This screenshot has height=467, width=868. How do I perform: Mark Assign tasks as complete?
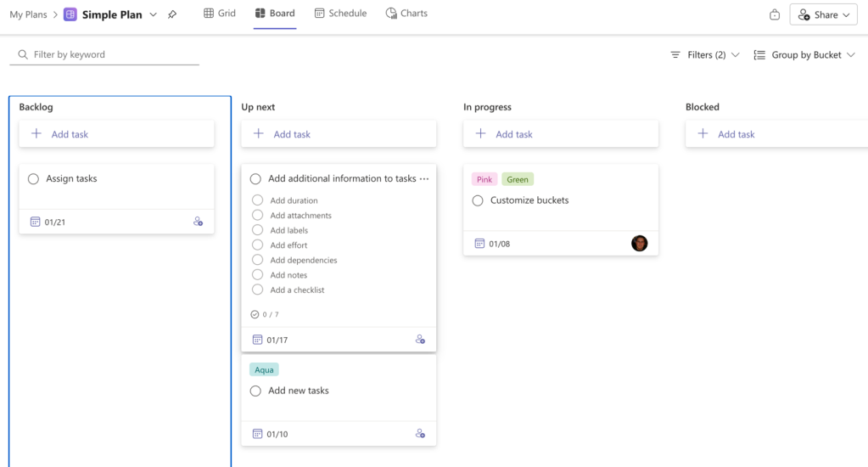33,179
